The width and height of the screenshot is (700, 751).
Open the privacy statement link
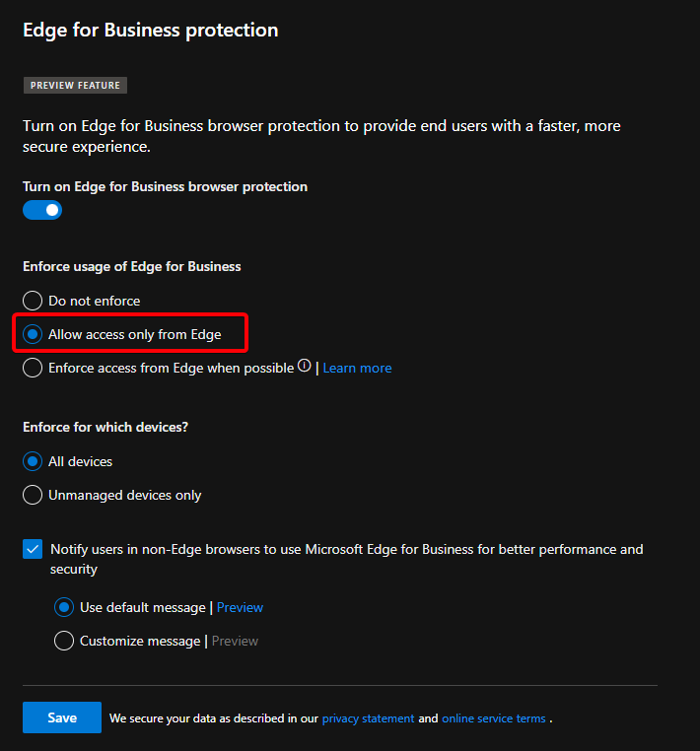click(x=368, y=718)
